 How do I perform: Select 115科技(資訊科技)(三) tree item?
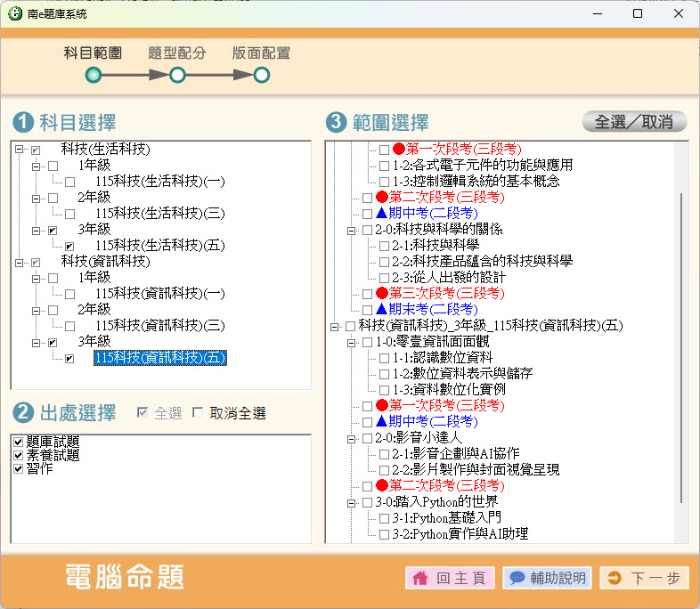(160, 326)
